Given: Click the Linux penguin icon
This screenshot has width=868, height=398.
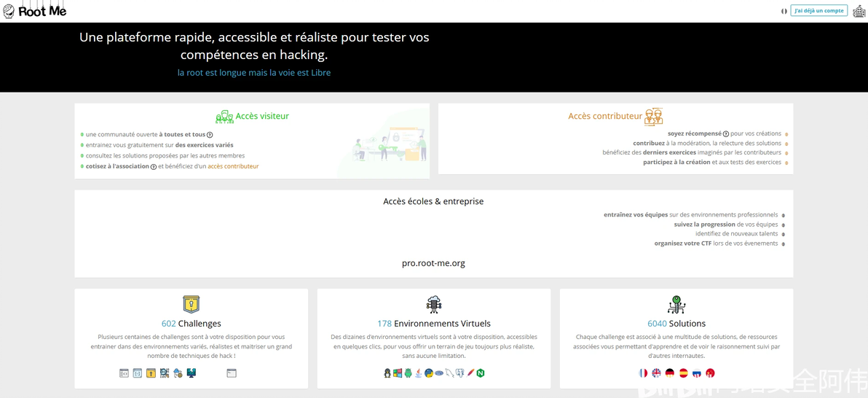Looking at the screenshot, I should 387,373.
